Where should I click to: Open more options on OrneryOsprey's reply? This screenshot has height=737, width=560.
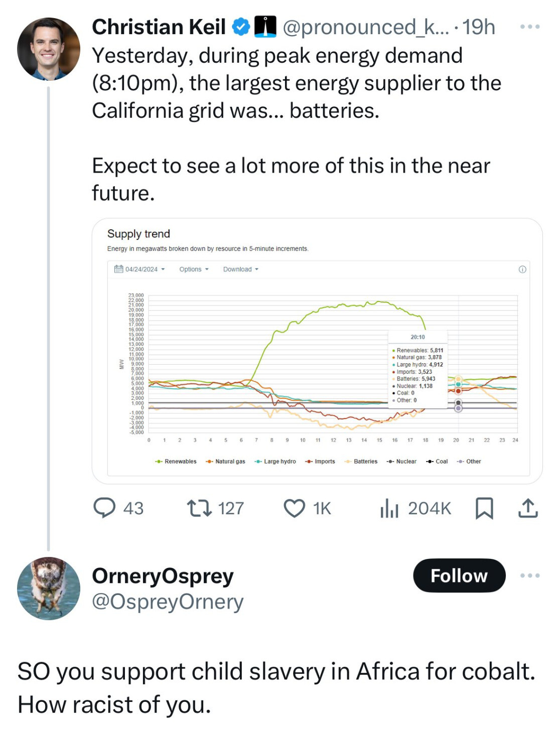click(x=530, y=575)
